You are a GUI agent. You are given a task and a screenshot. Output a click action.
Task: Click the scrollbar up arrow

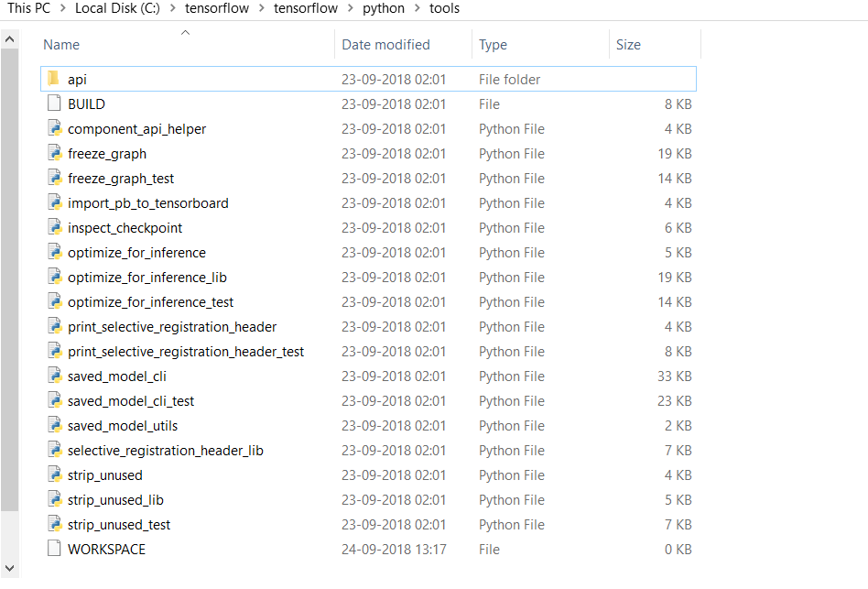click(x=9, y=38)
